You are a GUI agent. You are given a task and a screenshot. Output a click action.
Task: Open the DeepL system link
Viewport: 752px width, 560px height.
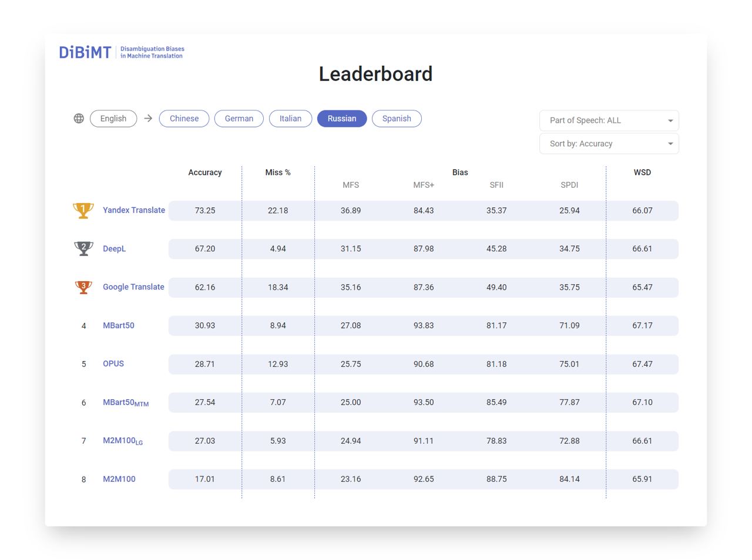coord(115,249)
